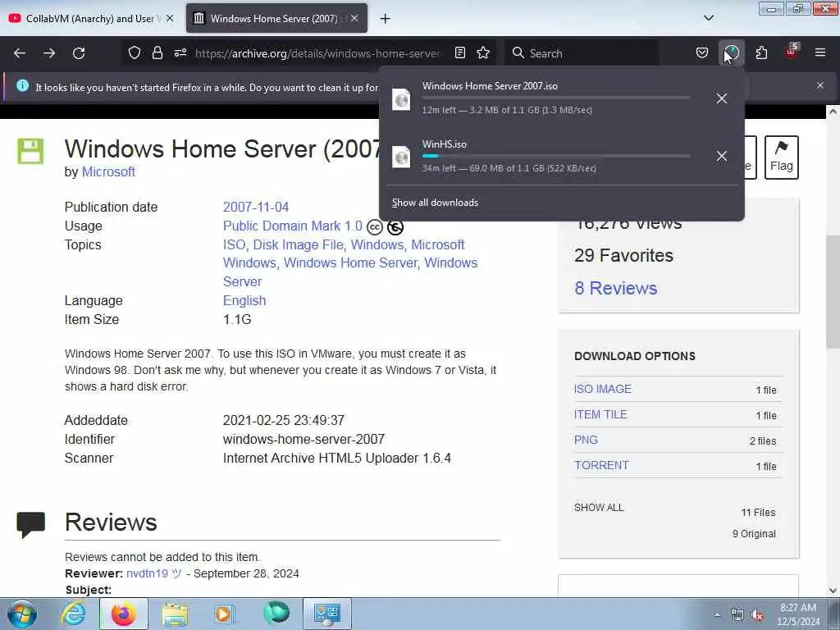Viewport: 840px width, 630px height.
Task: Click the archive.org address bar URL
Action: [317, 53]
